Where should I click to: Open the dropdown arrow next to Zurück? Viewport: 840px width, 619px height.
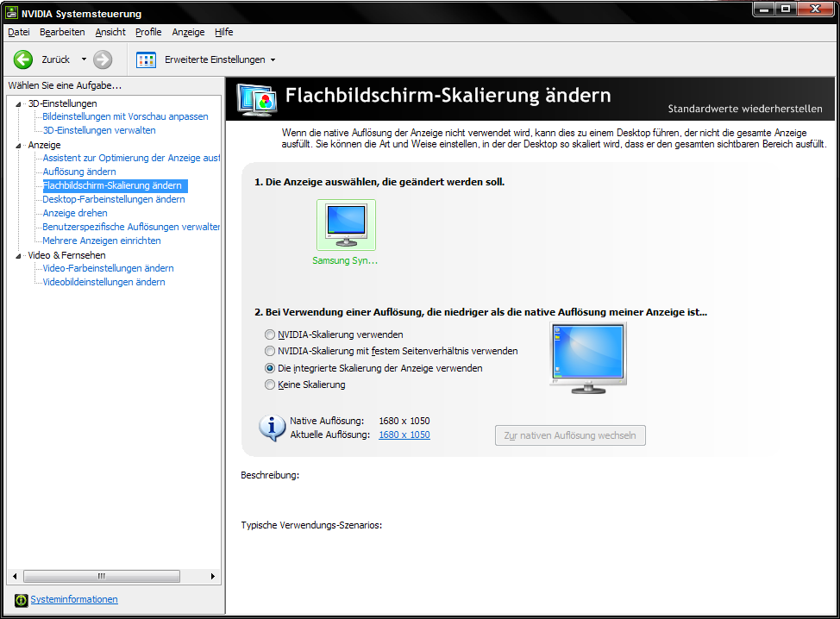click(x=84, y=59)
